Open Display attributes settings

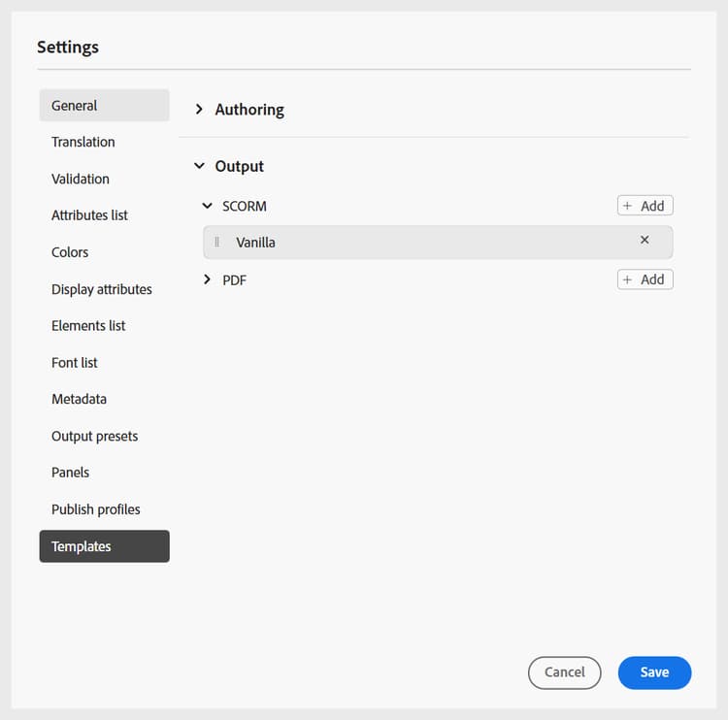pos(102,289)
